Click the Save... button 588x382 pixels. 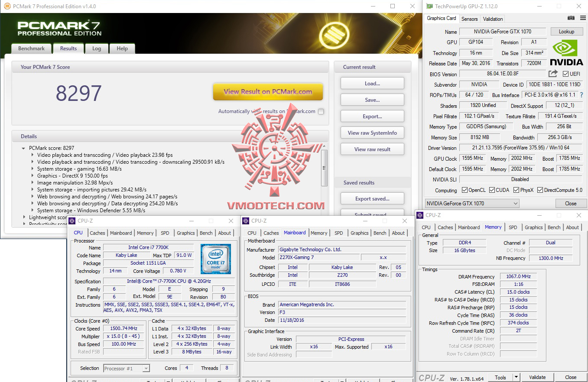372,100
